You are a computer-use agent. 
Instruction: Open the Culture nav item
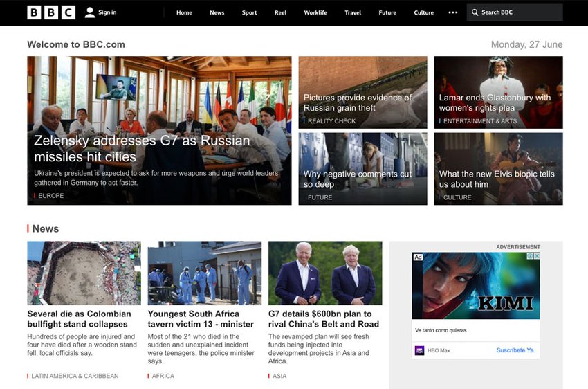(424, 12)
